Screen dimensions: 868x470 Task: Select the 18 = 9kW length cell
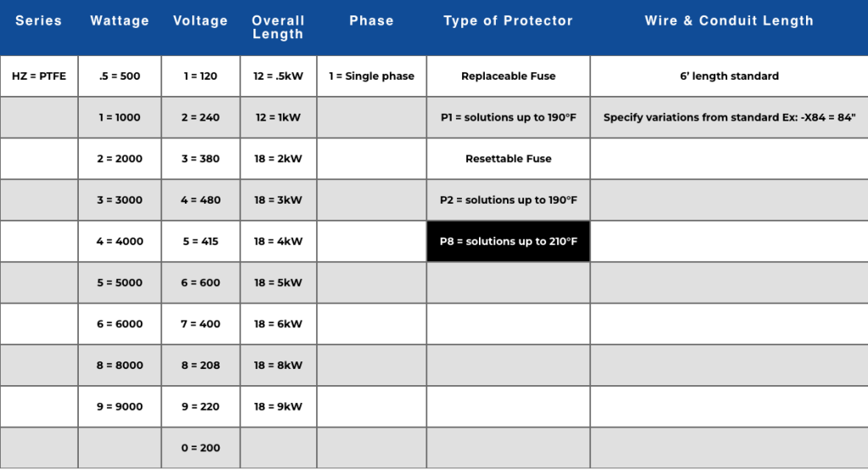(278, 407)
